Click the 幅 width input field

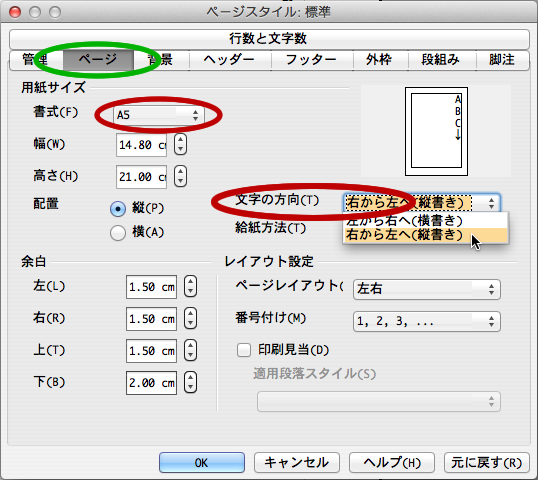coord(141,145)
